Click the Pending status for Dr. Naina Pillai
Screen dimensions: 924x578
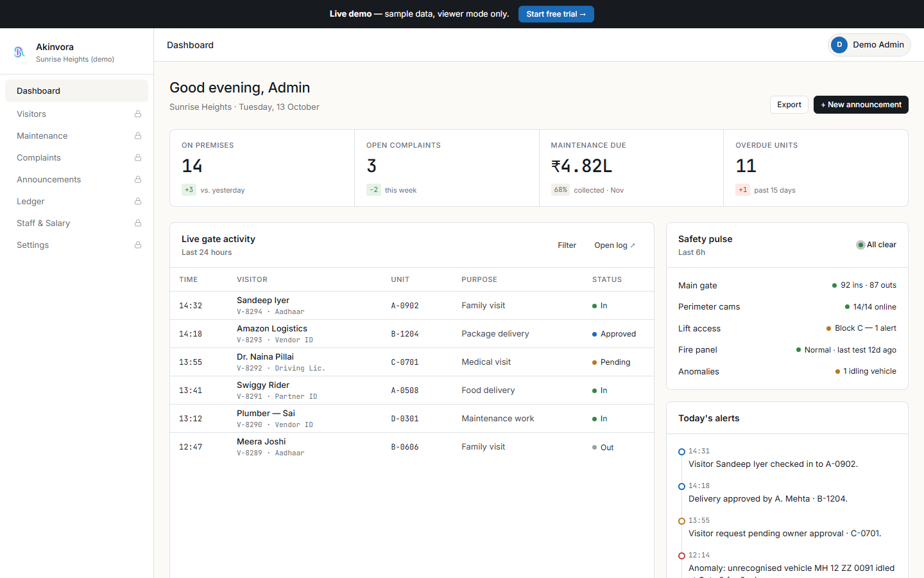(611, 362)
